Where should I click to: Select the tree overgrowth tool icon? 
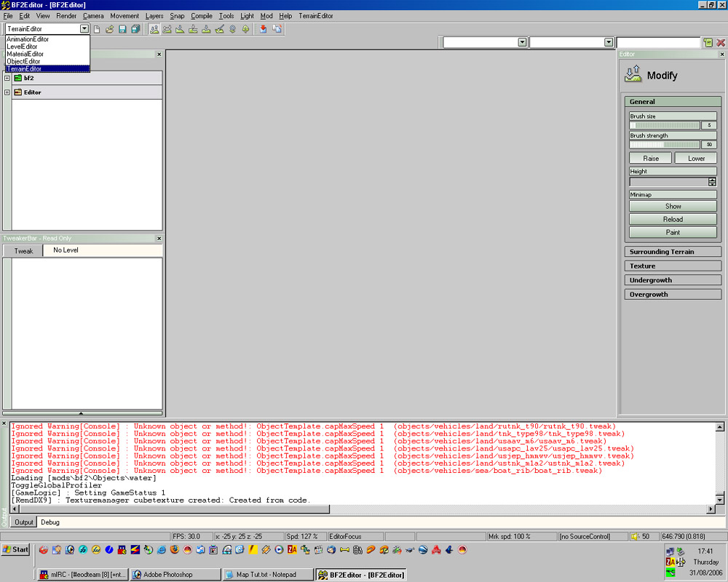pos(245,29)
